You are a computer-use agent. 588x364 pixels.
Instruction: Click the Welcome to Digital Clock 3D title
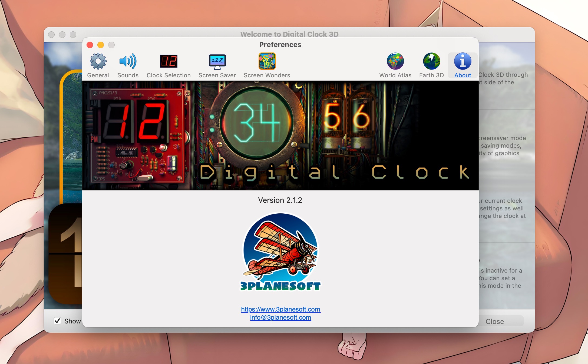pyautogui.click(x=289, y=34)
